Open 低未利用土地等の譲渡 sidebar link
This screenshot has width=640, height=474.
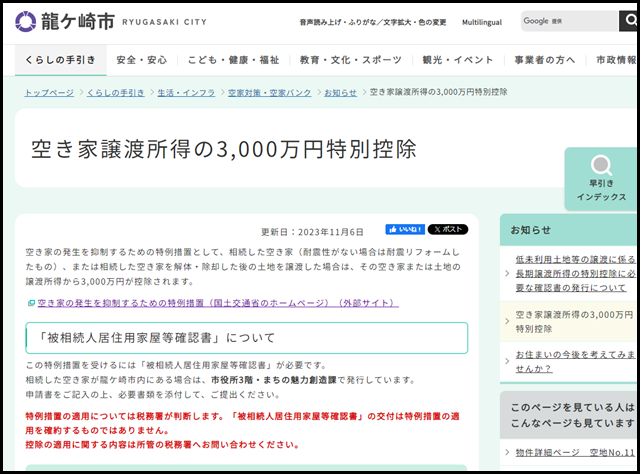tap(576, 274)
